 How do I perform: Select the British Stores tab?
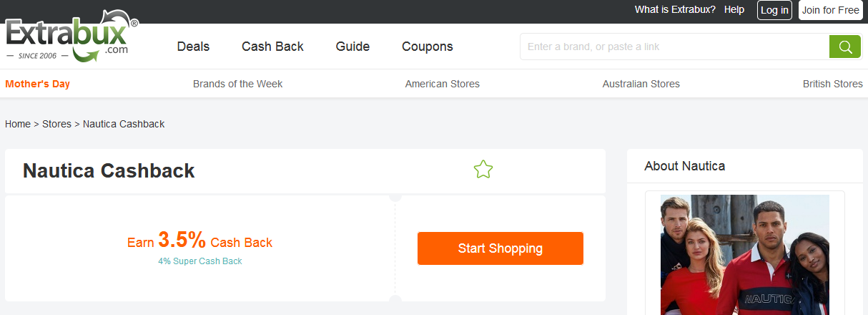coord(832,84)
